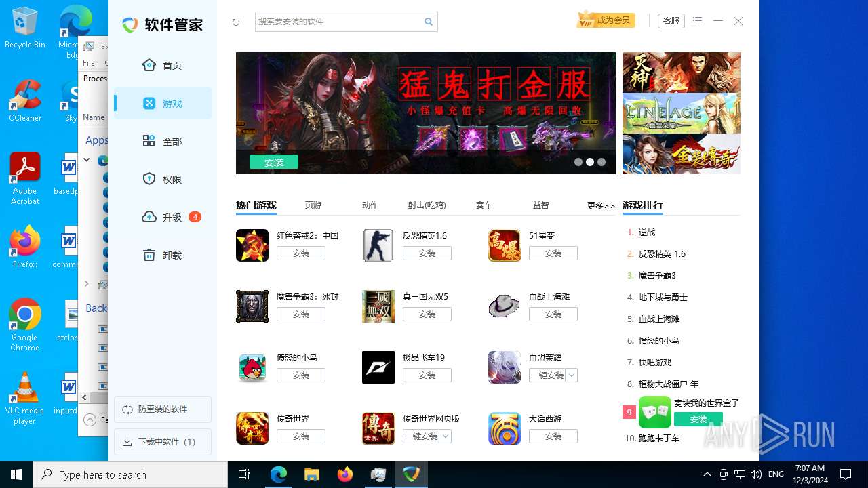Image resolution: width=868 pixels, height=488 pixels.
Task: Install 魔兽争霸3：冰封
Action: [x=301, y=314]
